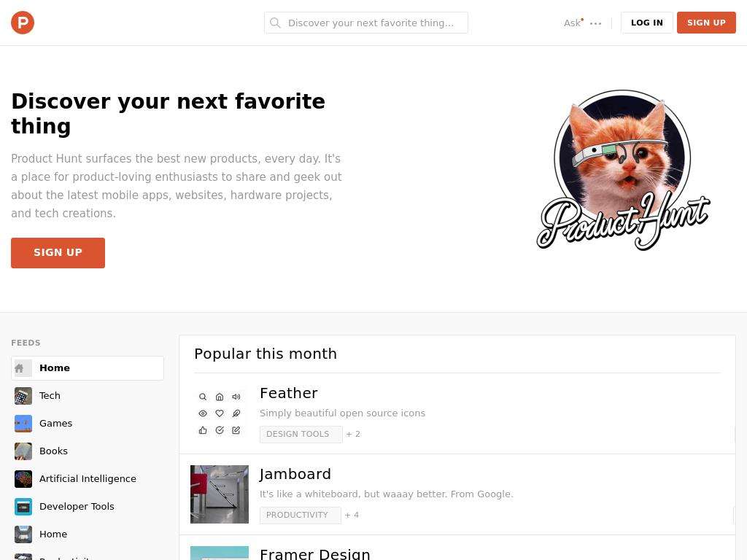Open the Jamboard product thumbnail
Screen dimensions: 747x560
point(219,494)
